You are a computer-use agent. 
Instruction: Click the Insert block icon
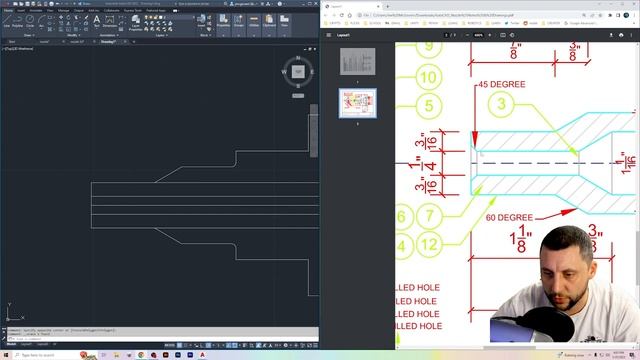[x=201, y=20]
